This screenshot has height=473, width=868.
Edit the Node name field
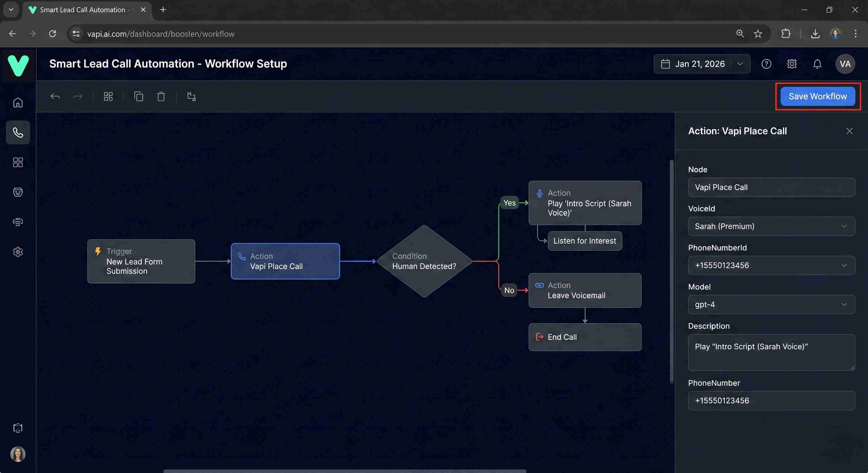tap(771, 187)
